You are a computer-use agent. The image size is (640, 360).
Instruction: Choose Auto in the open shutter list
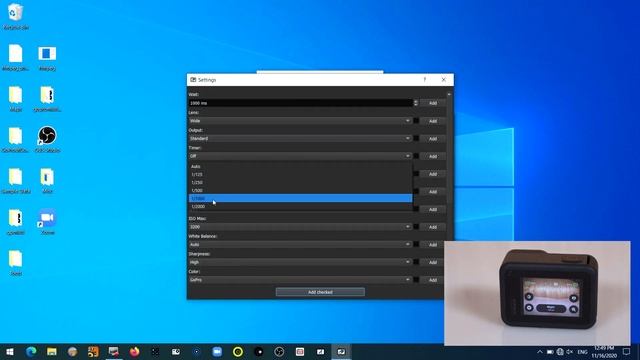point(300,167)
